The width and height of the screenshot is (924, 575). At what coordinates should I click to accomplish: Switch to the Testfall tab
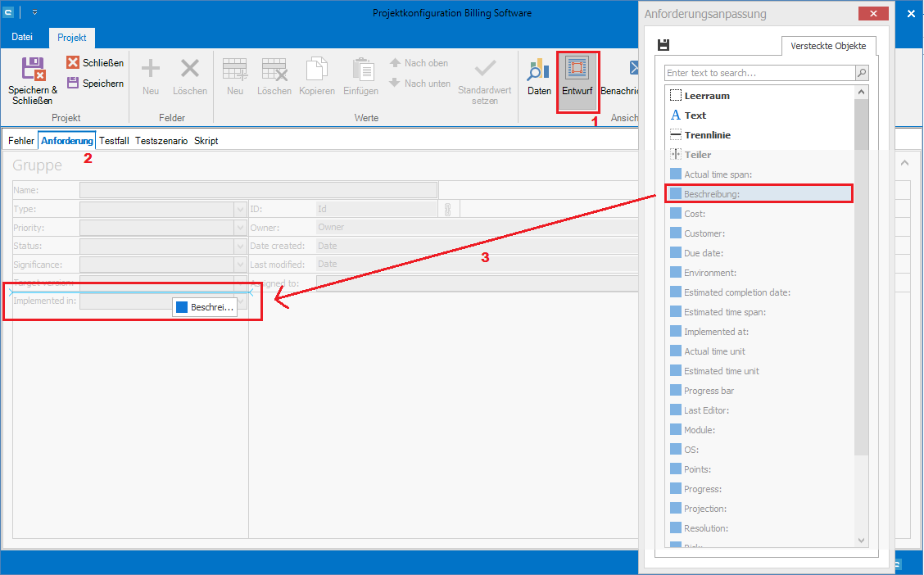click(x=114, y=141)
